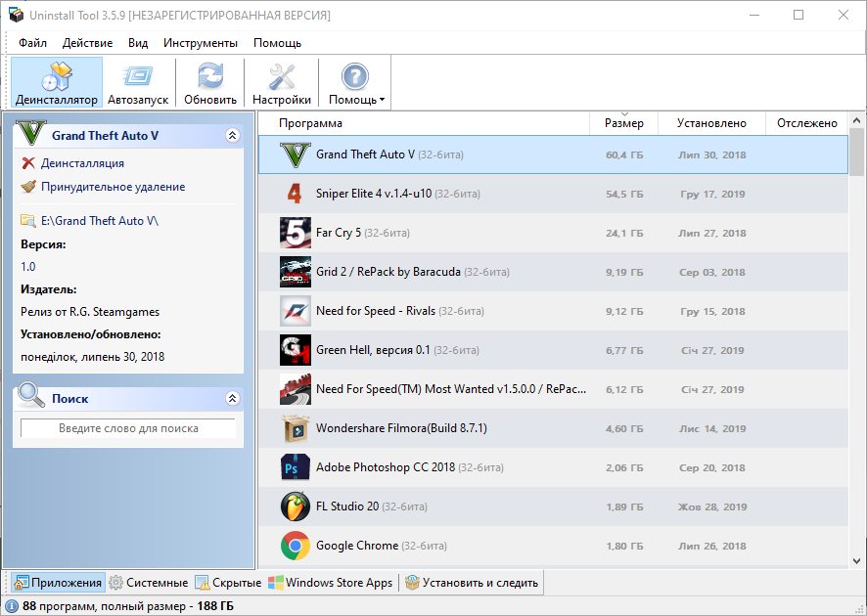Click the Wondershare Filmora box icon
The width and height of the screenshot is (867, 616).
[x=296, y=428]
